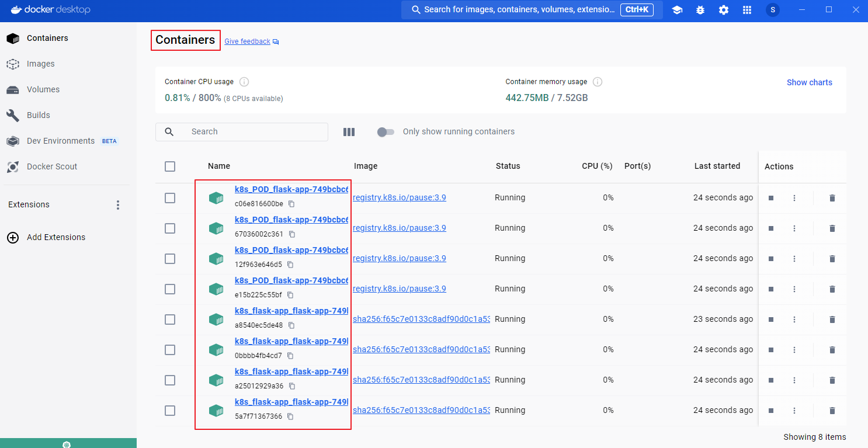Click the Add Extensions plus icon
868x448 pixels.
coord(12,237)
